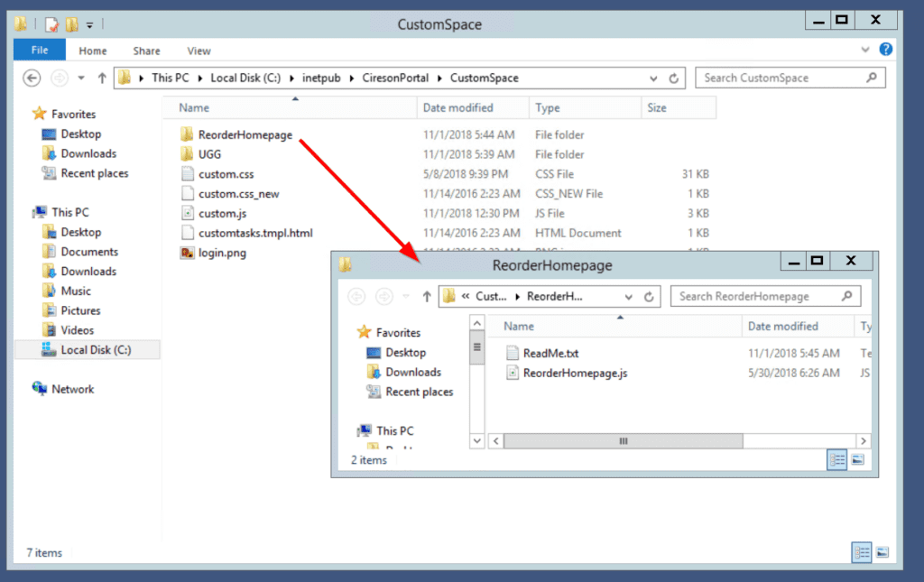Click the back navigation arrow
The image size is (924, 582).
click(31, 78)
